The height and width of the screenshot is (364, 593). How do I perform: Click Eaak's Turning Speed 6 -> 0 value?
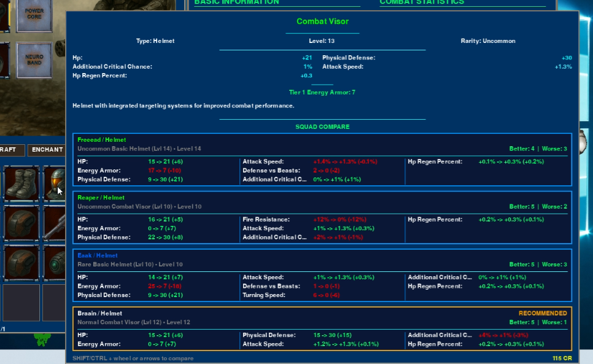coord(327,295)
